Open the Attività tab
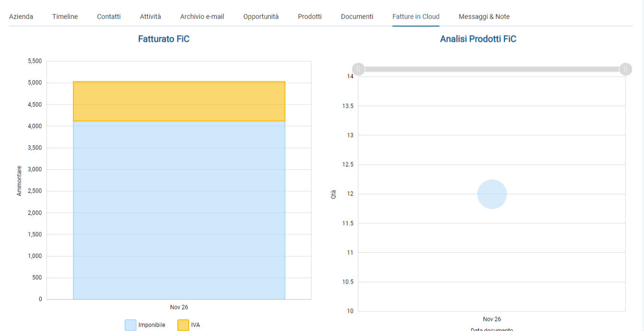This screenshot has height=331, width=644. coord(150,16)
